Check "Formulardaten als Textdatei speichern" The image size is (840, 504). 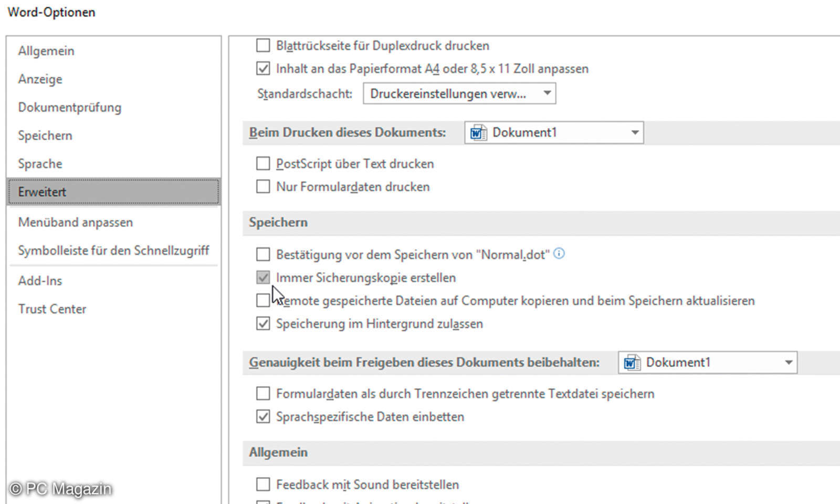click(x=263, y=393)
